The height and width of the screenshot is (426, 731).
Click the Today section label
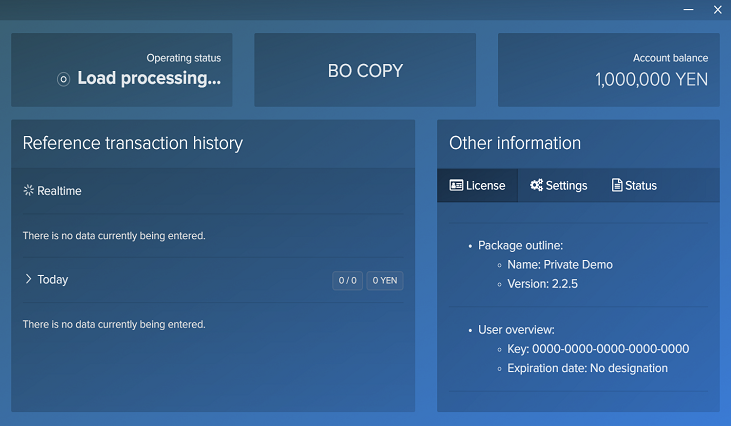point(52,279)
